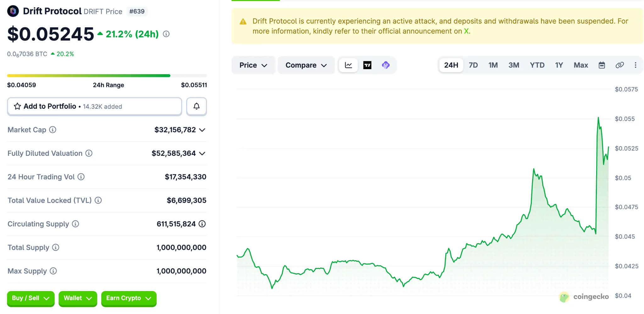Image resolution: width=644 pixels, height=314 pixels.
Task: Select the Max time range tab
Action: click(580, 65)
